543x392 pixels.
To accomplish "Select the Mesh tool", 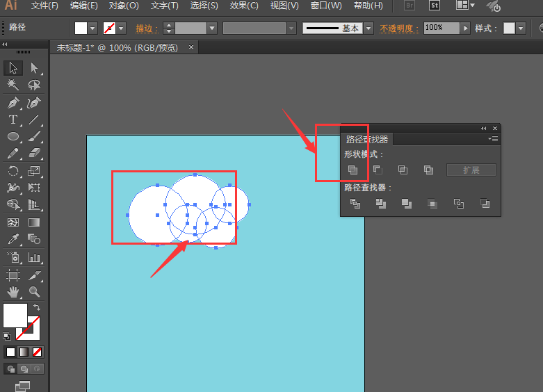I will [x=13, y=222].
